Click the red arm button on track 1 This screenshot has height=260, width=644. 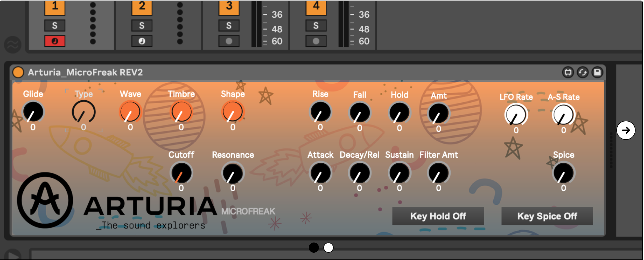(55, 41)
